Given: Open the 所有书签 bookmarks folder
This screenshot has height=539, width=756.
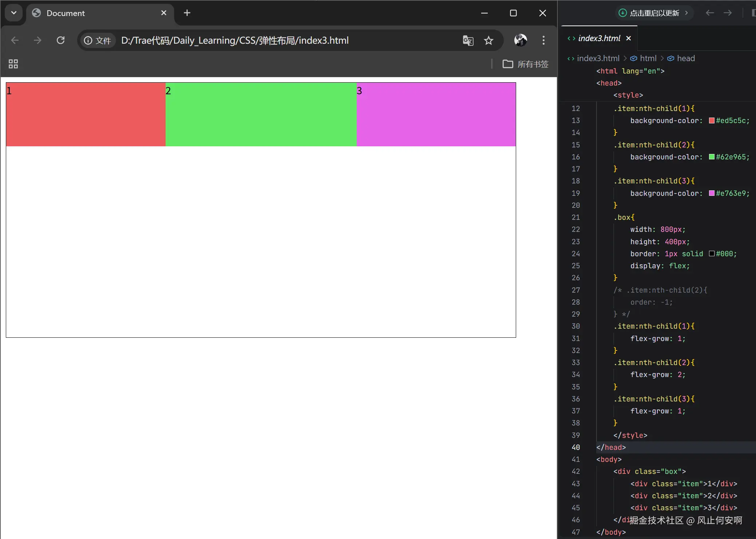Looking at the screenshot, I should pyautogui.click(x=525, y=64).
